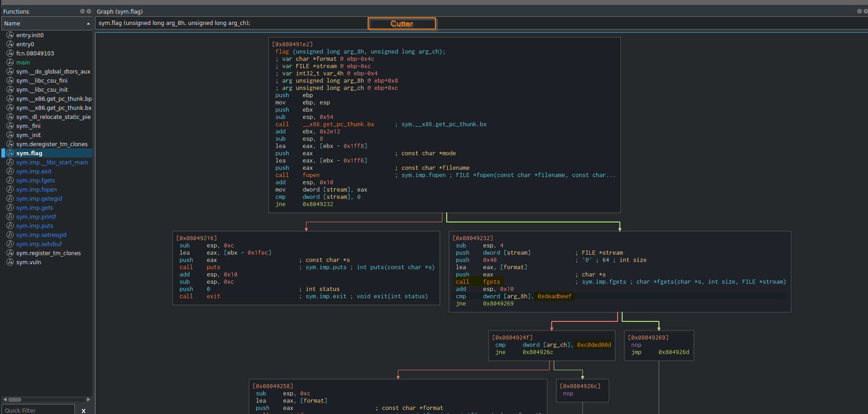Click the import icon beside sym.imp.printf
Screen dimensions: 868x414
pos(10,217)
